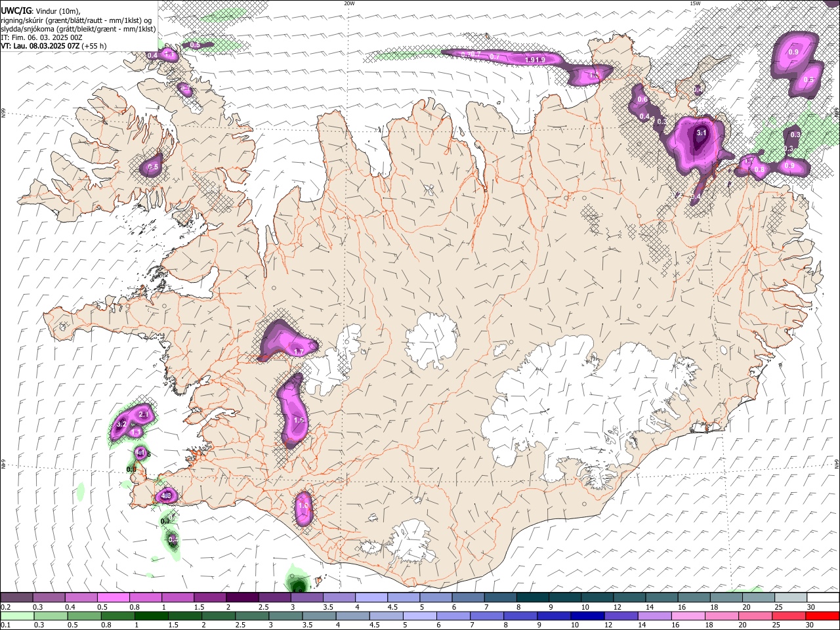The width and height of the screenshot is (840, 630).
Task: Click the 0.1 label in the lower legend
Action: pyautogui.click(x=5, y=625)
